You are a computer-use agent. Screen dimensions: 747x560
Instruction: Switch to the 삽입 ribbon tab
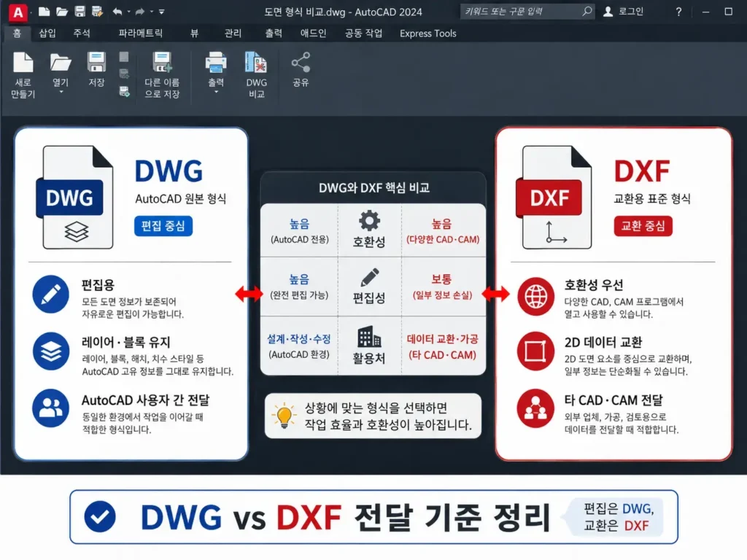(x=47, y=33)
